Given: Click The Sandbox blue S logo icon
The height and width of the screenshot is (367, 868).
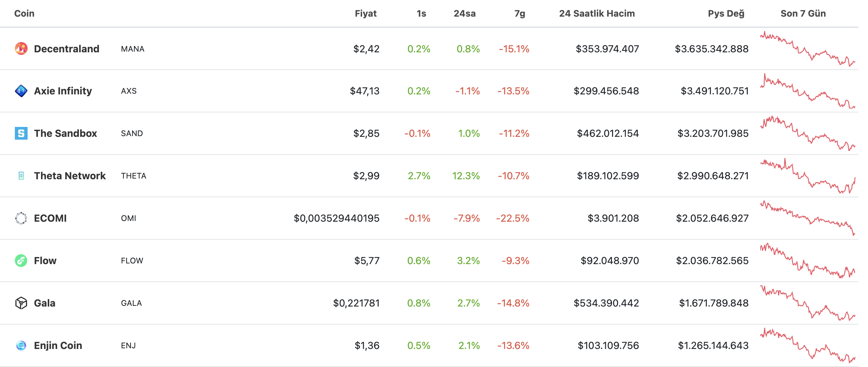Looking at the screenshot, I should [21, 133].
